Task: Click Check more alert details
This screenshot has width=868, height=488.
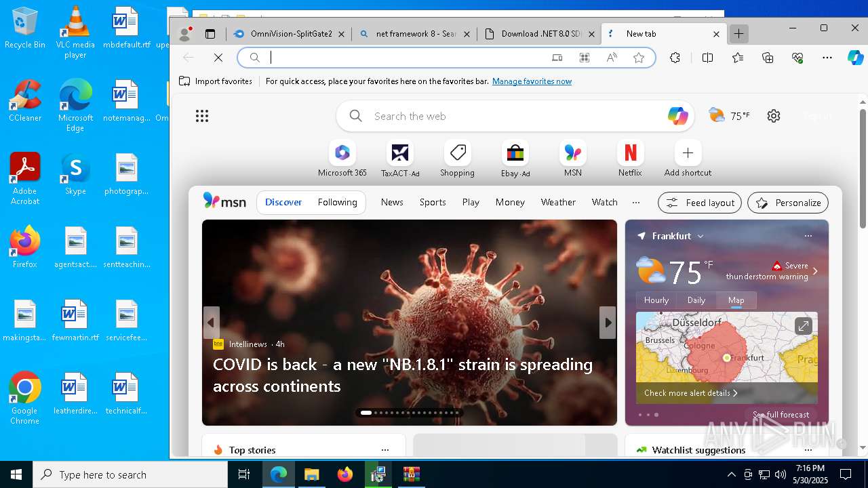Action: click(690, 393)
